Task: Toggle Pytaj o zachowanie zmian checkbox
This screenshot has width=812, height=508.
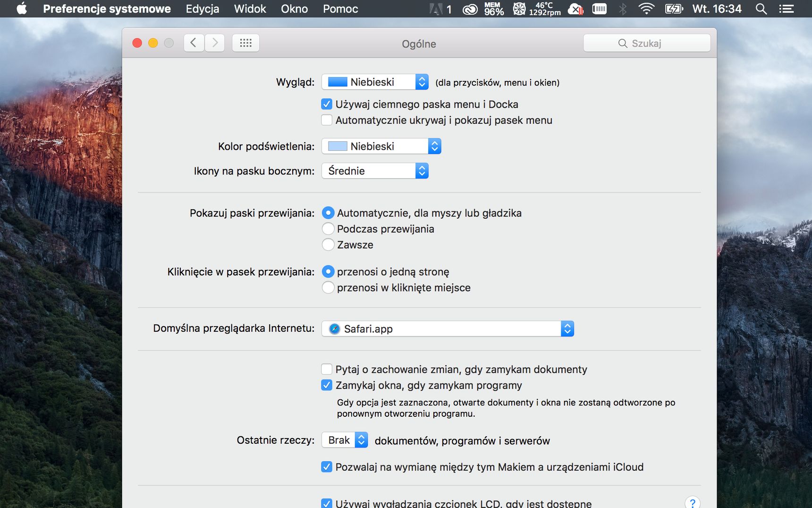Action: pos(327,369)
